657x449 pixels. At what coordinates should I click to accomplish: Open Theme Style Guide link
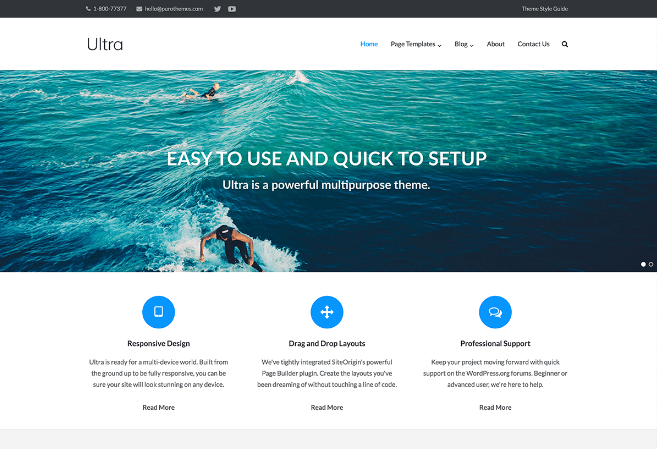[x=545, y=8]
